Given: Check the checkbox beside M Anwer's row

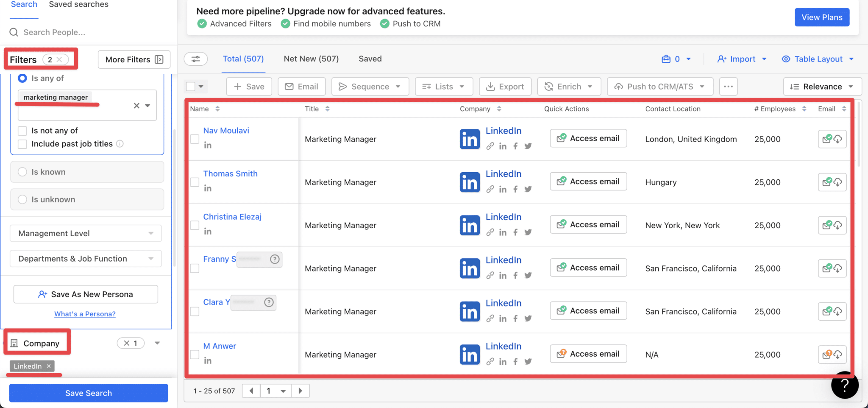Looking at the screenshot, I should 194,355.
